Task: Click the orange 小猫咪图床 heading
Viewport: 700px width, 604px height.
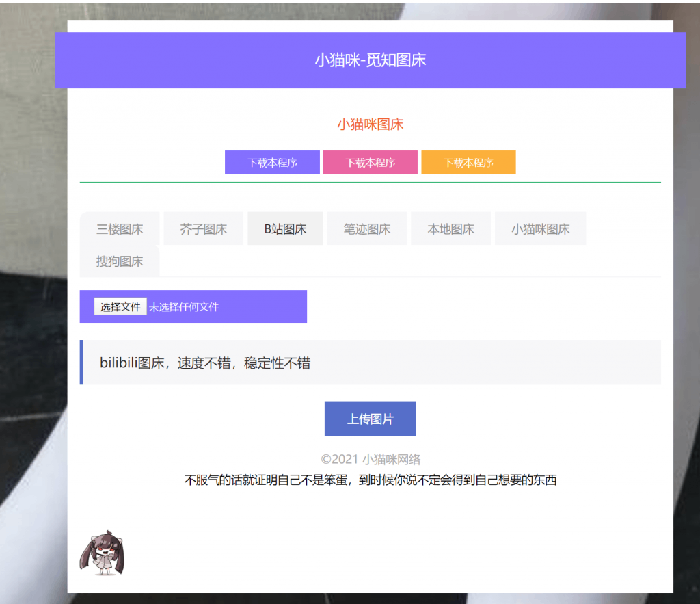Action: coord(370,124)
